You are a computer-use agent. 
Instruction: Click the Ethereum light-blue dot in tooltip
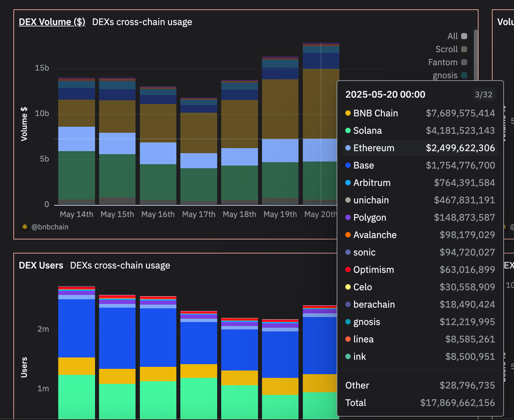(348, 148)
